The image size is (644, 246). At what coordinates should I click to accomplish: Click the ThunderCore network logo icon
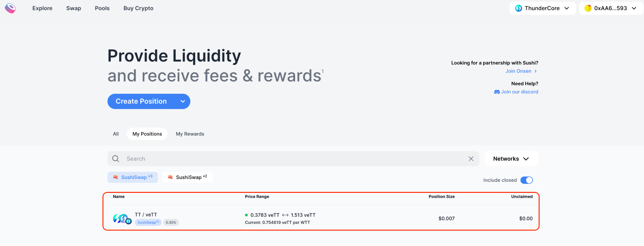coord(519,8)
